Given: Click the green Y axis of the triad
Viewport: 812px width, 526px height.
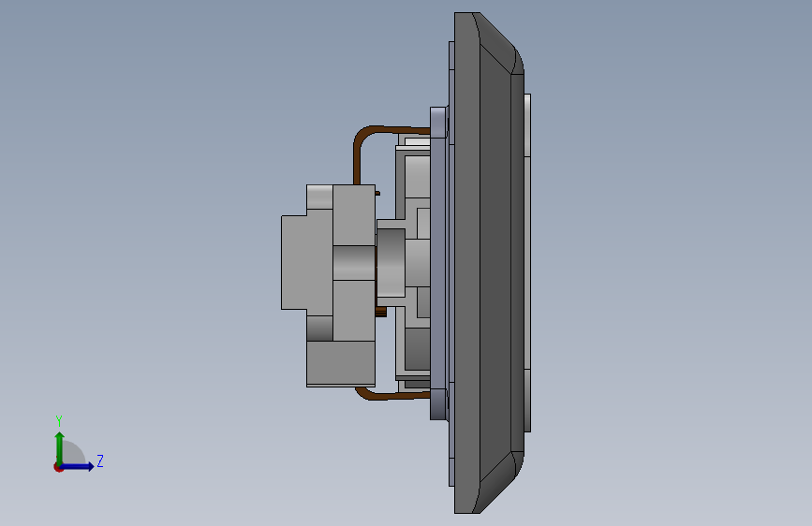Looking at the screenshot, I should tap(60, 448).
